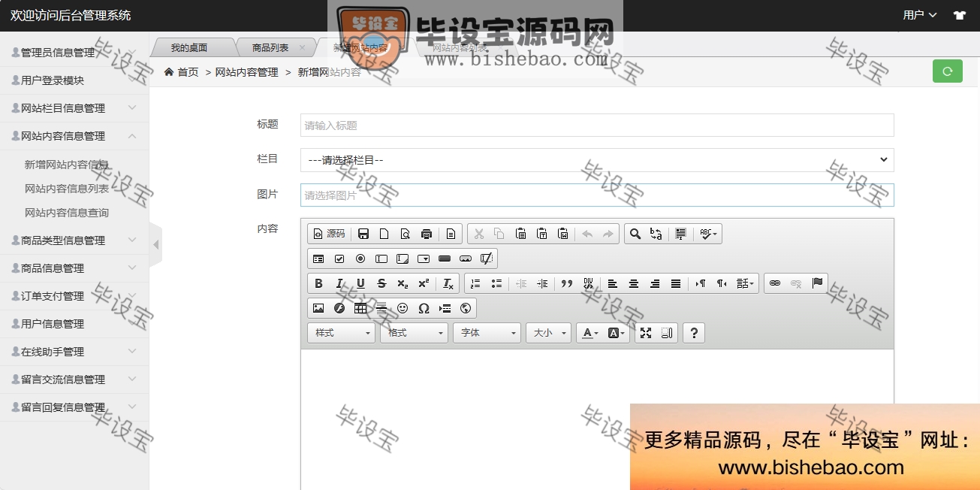Image resolution: width=980 pixels, height=490 pixels.
Task: Click the green refresh button
Action: click(x=948, y=71)
